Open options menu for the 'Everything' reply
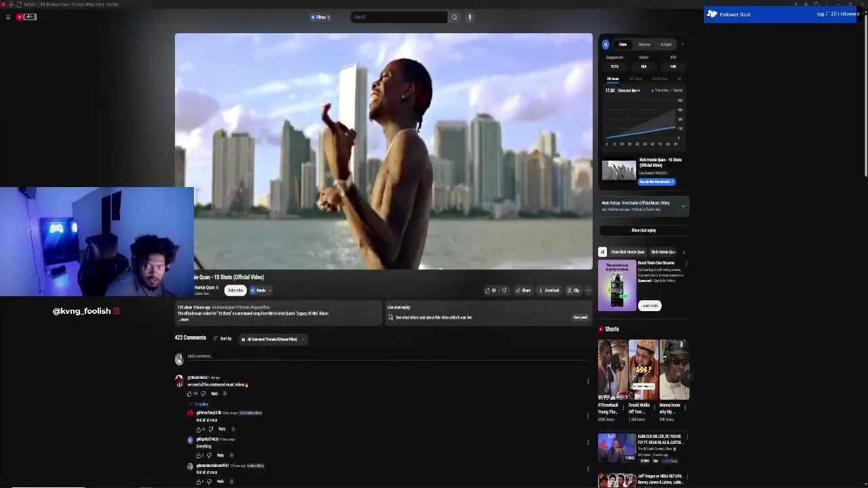868x488 pixels. 588,443
